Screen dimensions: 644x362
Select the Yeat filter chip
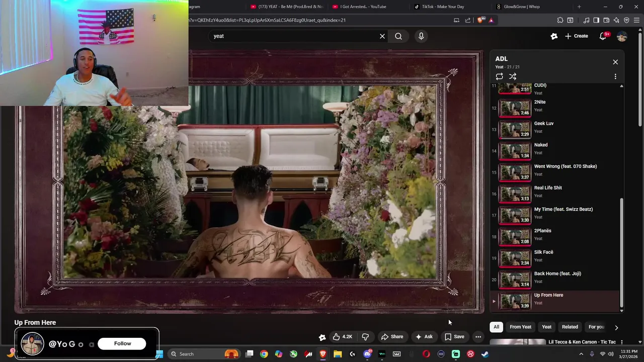546,327
